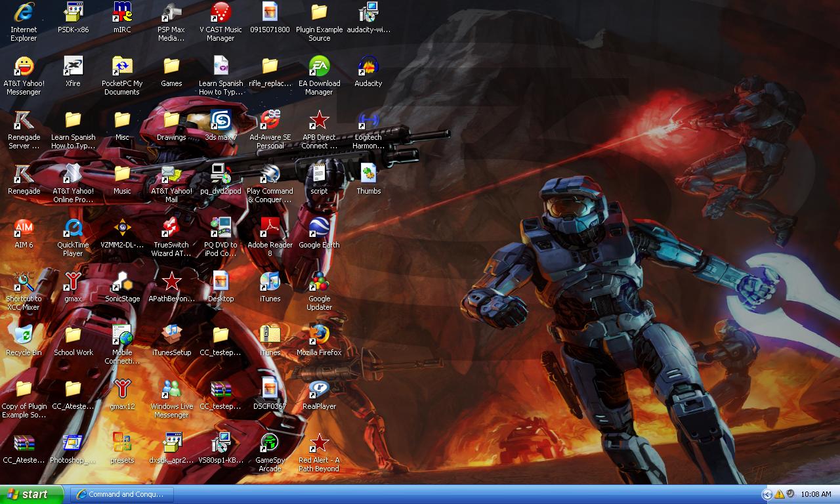The width and height of the screenshot is (840, 504).
Task: Select the School Work folder
Action: click(x=73, y=336)
